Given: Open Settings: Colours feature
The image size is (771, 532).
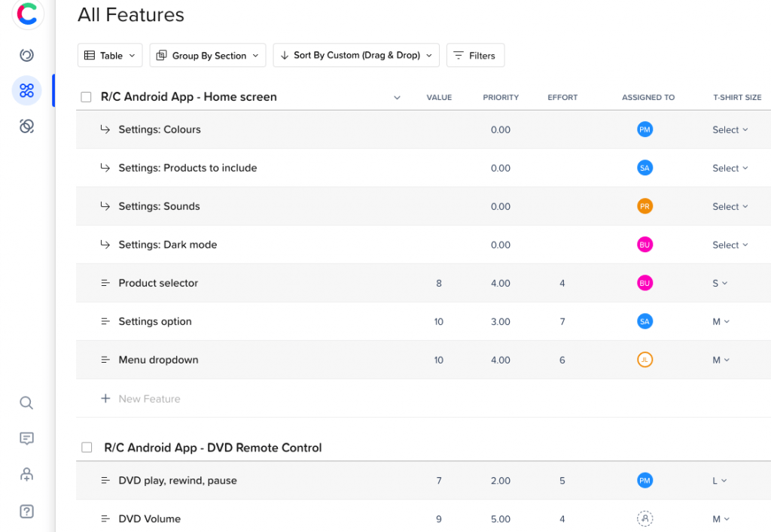Looking at the screenshot, I should pyautogui.click(x=160, y=129).
